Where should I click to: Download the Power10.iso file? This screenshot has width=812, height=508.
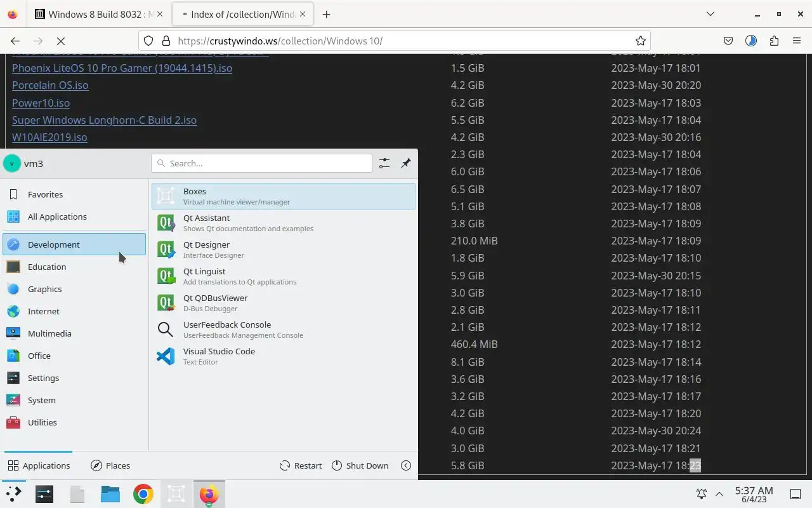click(41, 103)
